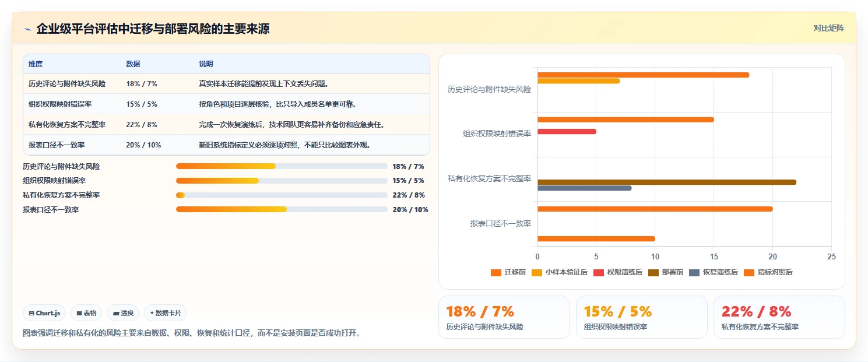The width and height of the screenshot is (868, 362).
Task: Click the 私有化恢复方案不完整率 progress bar
Action: coord(282,195)
